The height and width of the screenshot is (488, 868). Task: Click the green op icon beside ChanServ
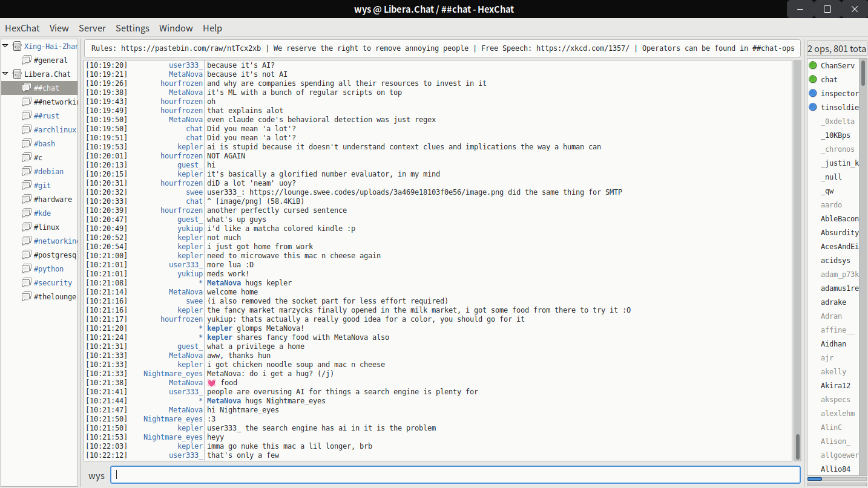pyautogui.click(x=813, y=65)
